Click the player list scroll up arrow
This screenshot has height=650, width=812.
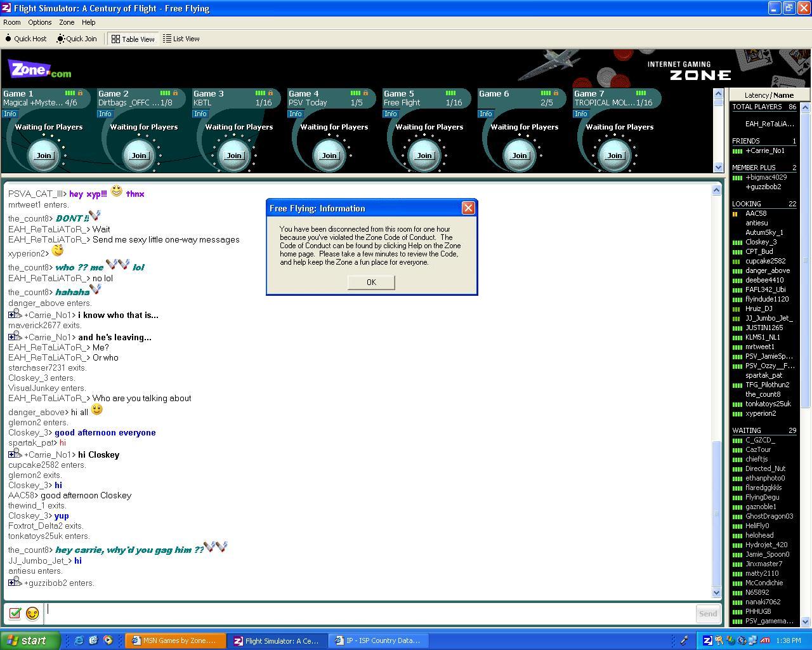point(806,108)
